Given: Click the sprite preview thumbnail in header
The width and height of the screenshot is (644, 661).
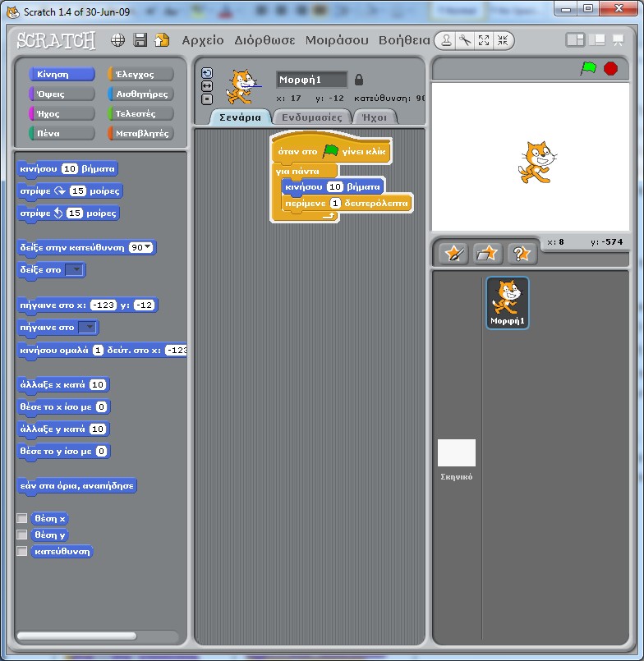Looking at the screenshot, I should click(242, 87).
